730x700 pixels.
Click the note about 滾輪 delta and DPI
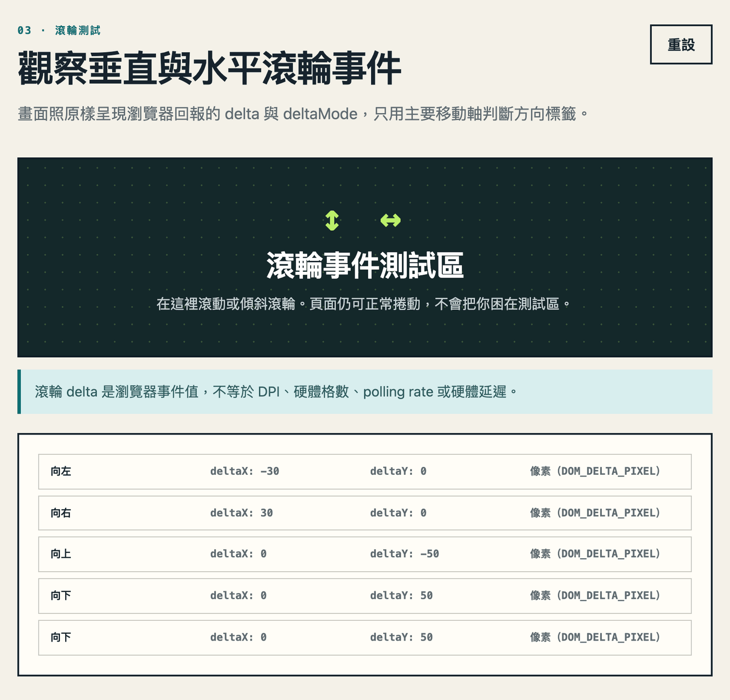tap(365, 392)
